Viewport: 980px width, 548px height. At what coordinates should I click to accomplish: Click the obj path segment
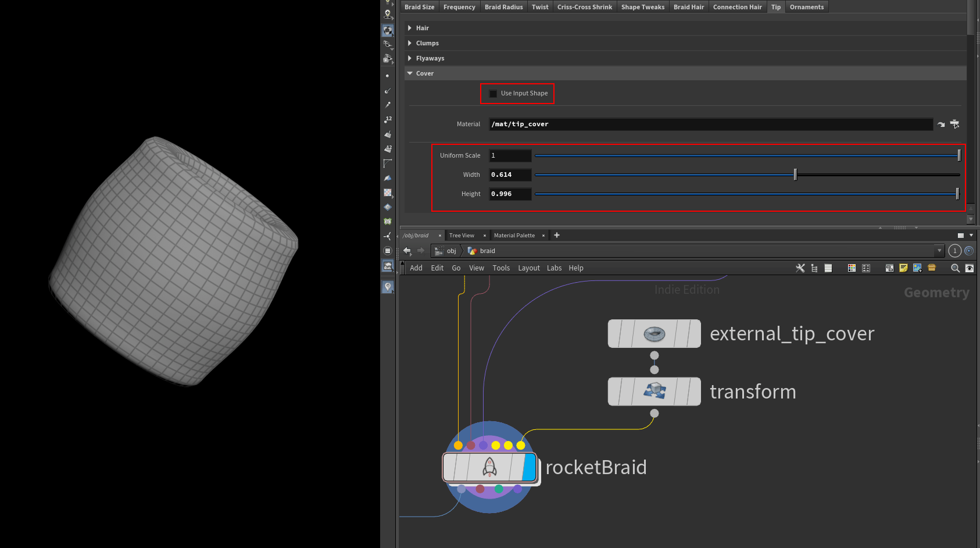point(446,251)
